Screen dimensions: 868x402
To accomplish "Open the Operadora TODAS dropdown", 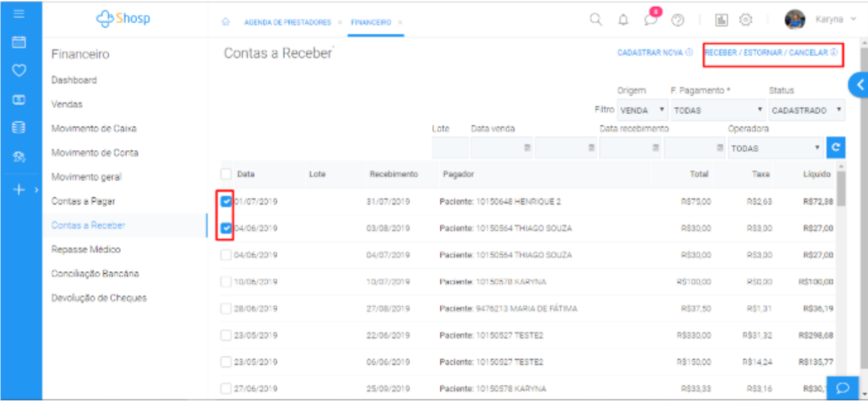I will (x=775, y=148).
